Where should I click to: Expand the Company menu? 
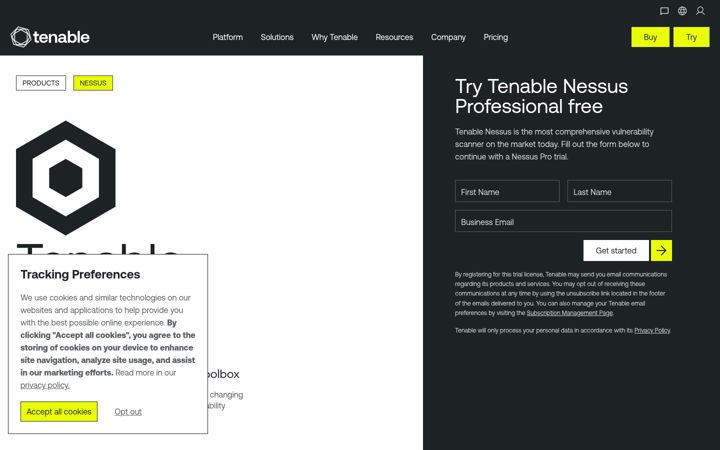point(448,37)
